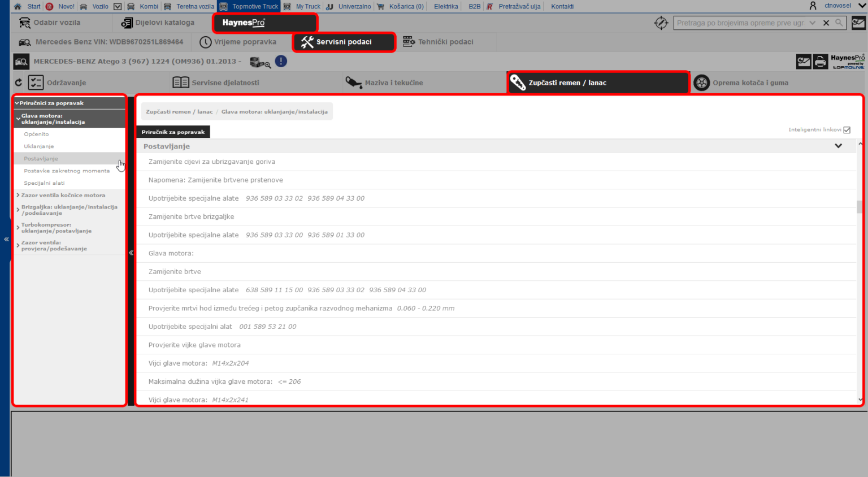
Task: Open Održavanje maintenance section
Action: [57, 83]
